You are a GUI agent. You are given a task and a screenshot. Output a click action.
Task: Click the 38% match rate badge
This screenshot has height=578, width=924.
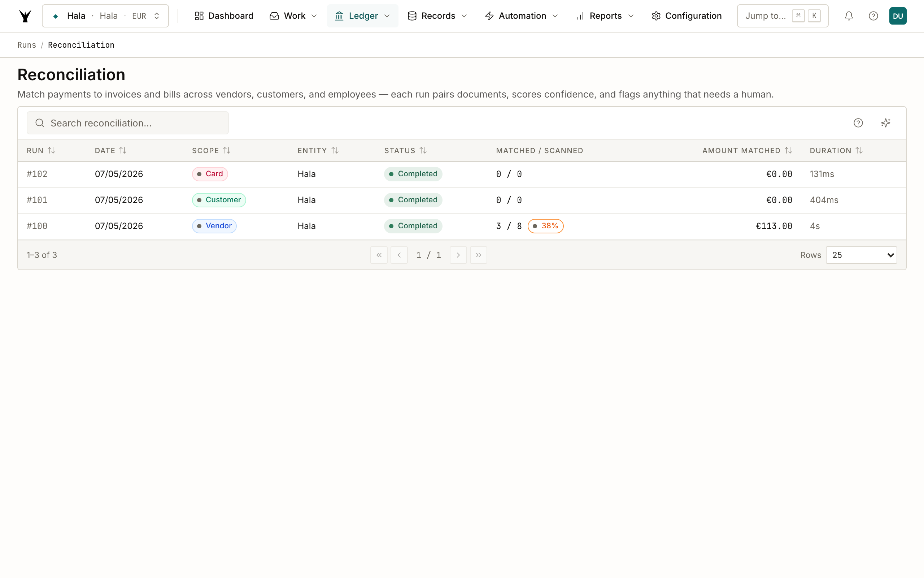coord(545,226)
